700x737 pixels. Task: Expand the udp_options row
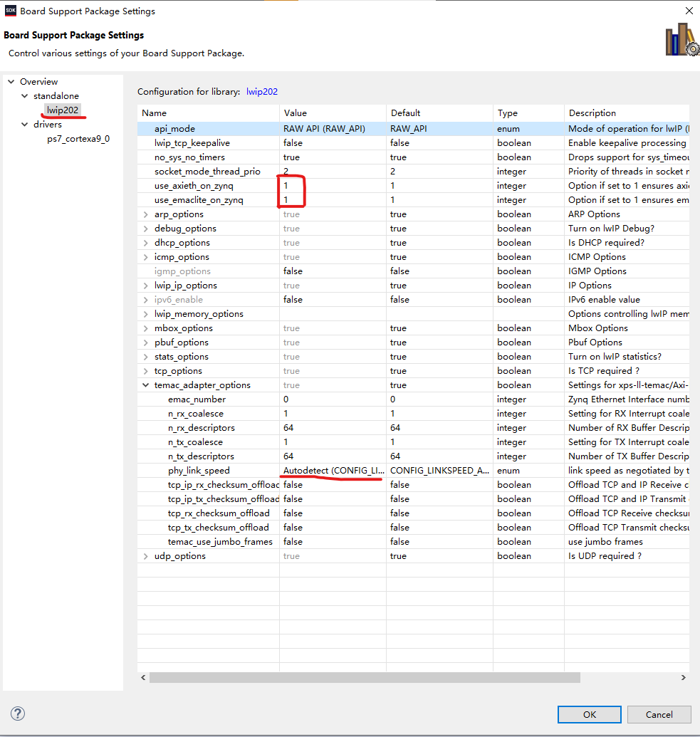click(146, 556)
